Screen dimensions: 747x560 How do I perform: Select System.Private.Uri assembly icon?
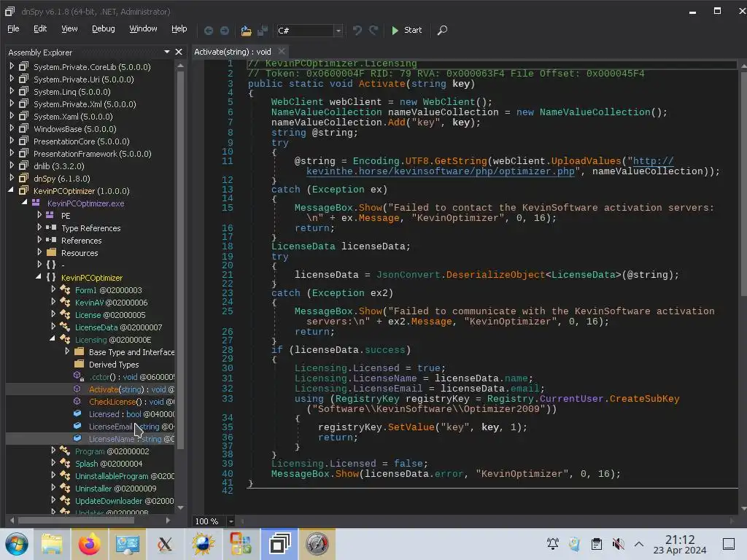(x=23, y=79)
